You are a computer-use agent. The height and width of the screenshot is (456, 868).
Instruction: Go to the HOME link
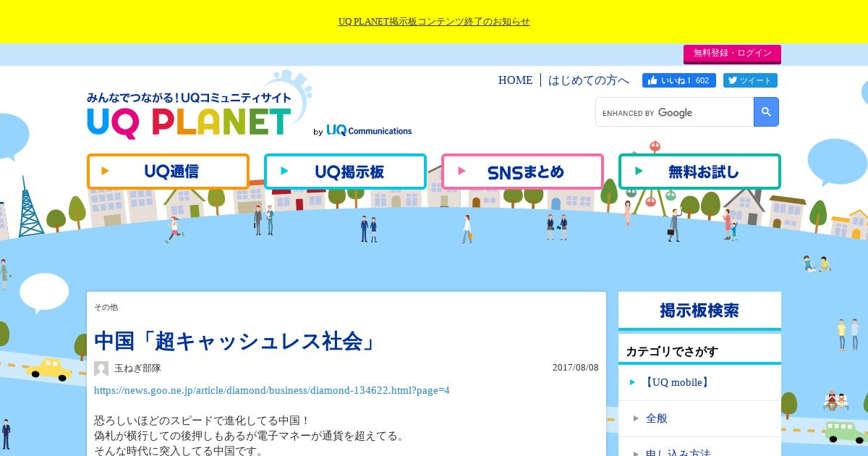click(x=515, y=80)
